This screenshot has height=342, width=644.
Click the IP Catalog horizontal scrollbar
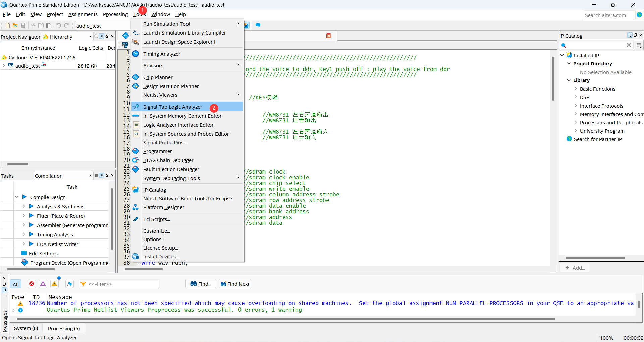point(595,258)
